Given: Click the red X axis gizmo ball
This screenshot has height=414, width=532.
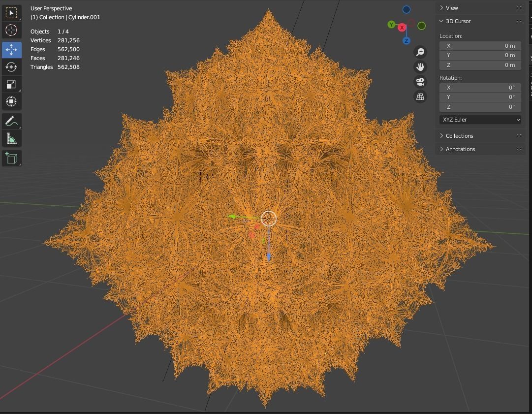Looking at the screenshot, I should pyautogui.click(x=402, y=28).
